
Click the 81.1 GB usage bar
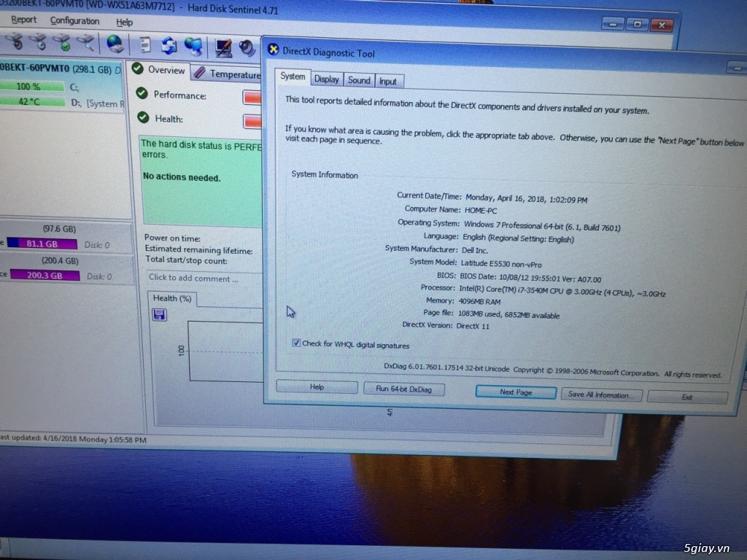pyautogui.click(x=42, y=244)
